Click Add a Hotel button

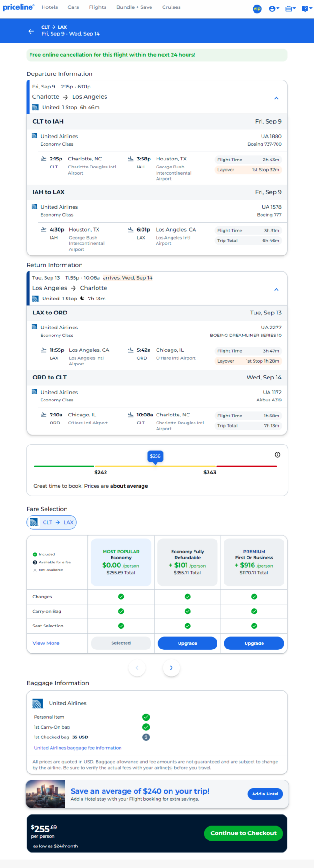tap(265, 794)
